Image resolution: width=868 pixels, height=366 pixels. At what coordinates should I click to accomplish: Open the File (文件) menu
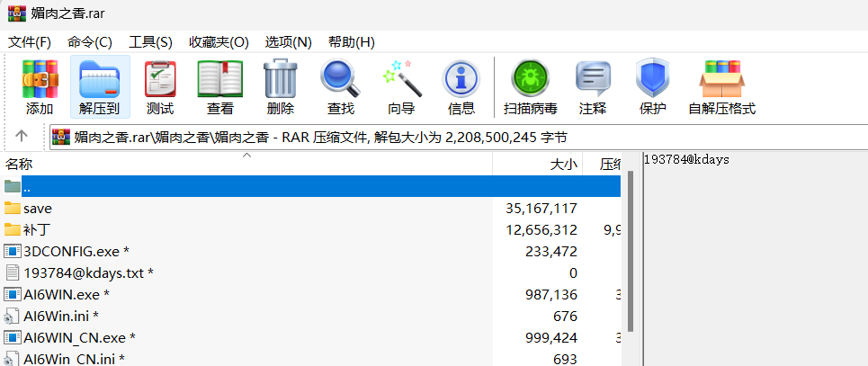30,42
